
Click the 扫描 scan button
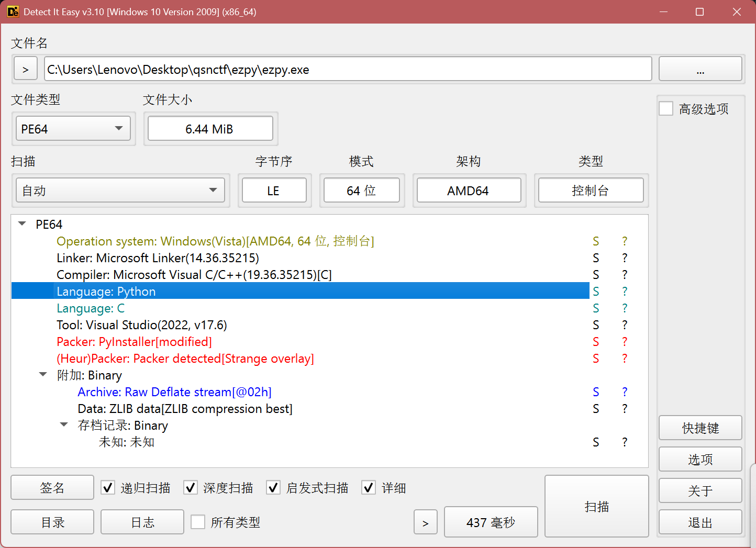tap(597, 506)
